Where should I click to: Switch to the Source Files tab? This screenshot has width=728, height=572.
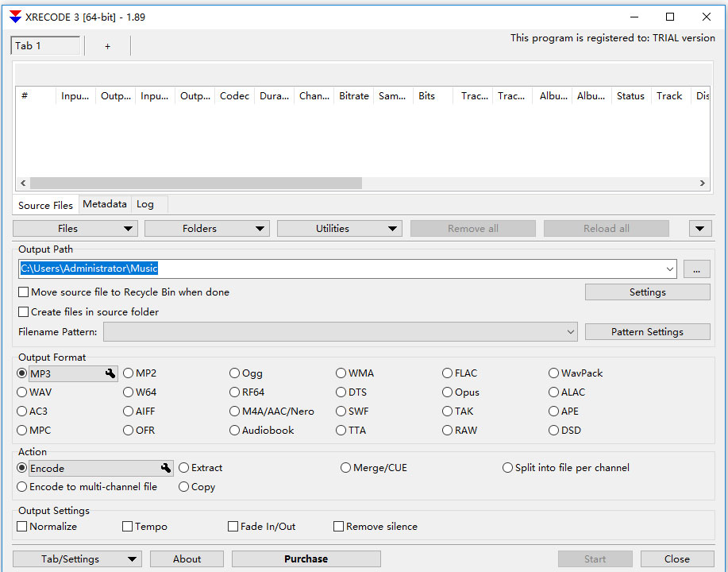[x=45, y=206]
